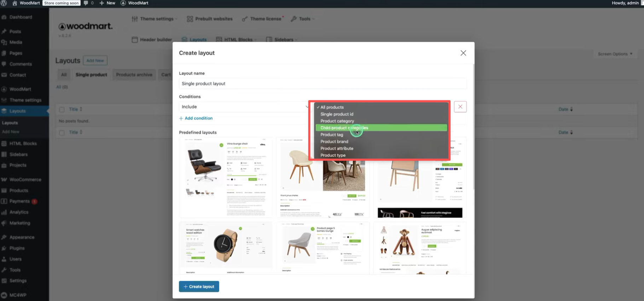644x301 pixels.
Task: Open Payments in sidebar
Action: (x=19, y=201)
